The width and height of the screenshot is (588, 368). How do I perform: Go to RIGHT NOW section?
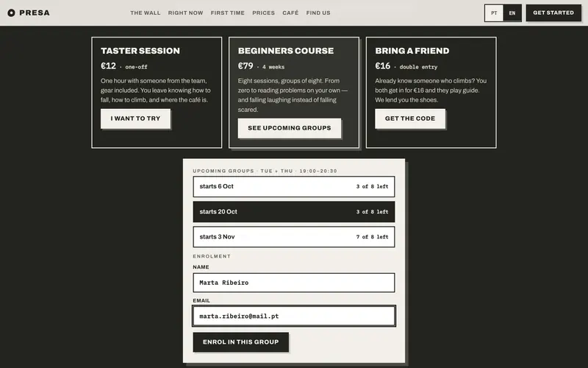click(x=186, y=13)
